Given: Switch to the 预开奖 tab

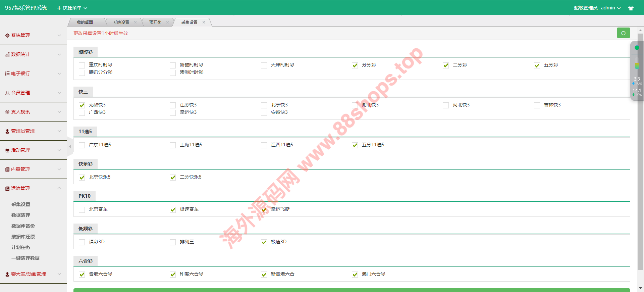Looking at the screenshot, I should coord(155,22).
